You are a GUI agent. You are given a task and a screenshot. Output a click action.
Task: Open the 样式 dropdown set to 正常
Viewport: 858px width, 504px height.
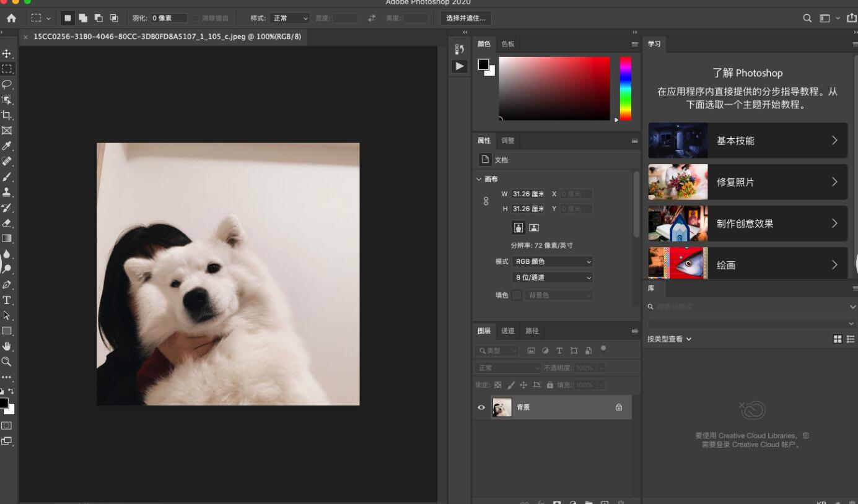[x=290, y=19]
